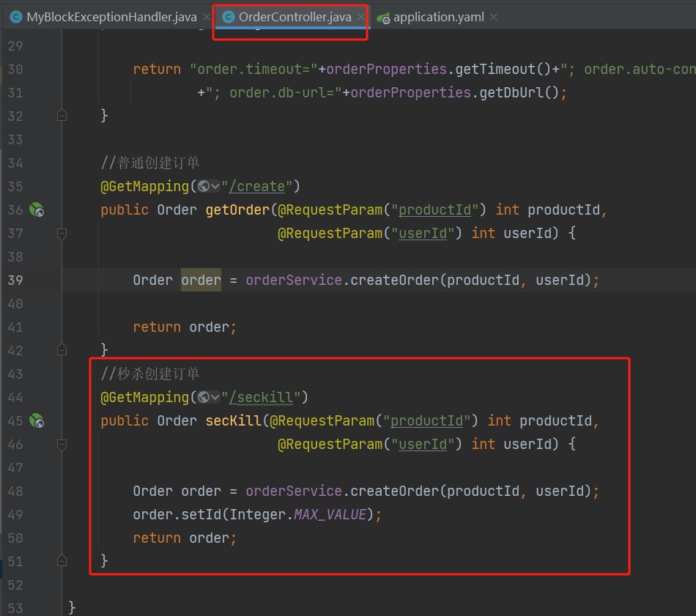
Task: Click "userId" request param on line 37
Action: [x=423, y=233]
